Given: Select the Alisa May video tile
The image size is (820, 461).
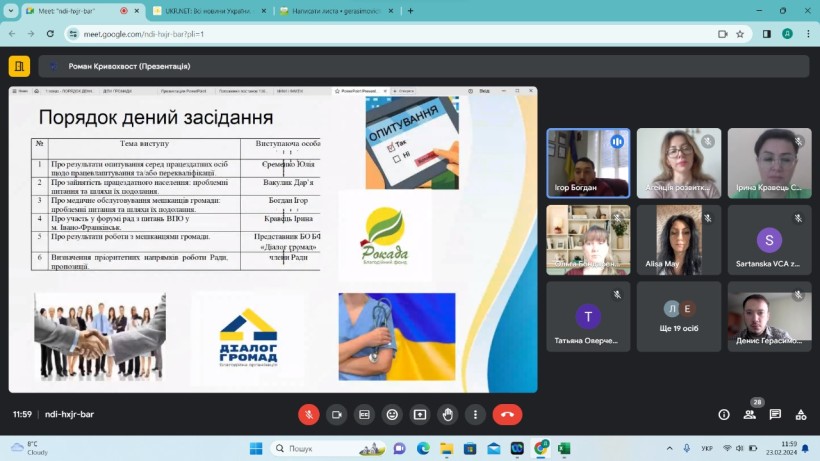Looking at the screenshot, I should [x=679, y=240].
